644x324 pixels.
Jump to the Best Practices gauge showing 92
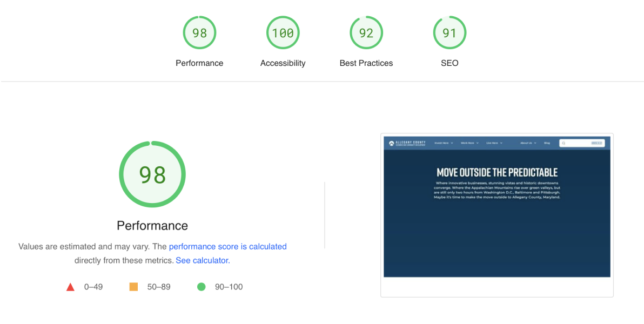(x=366, y=33)
